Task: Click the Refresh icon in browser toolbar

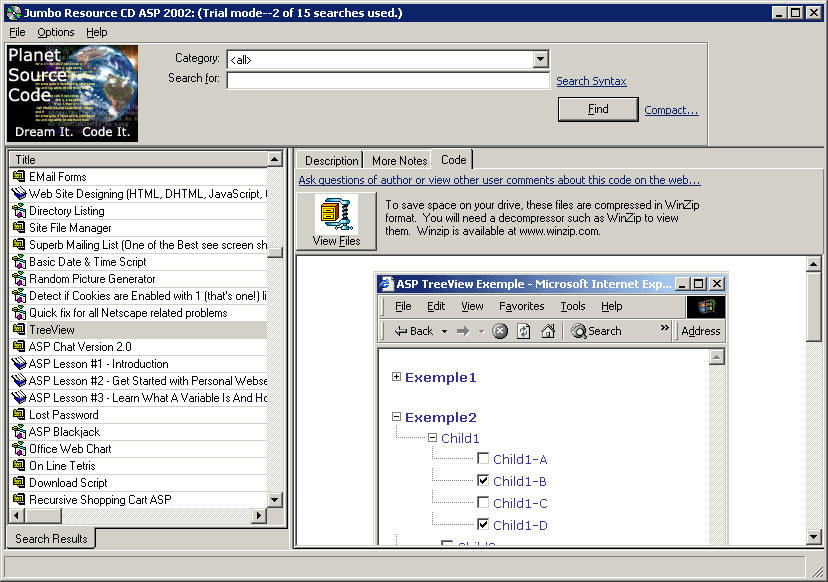Action: 523,331
